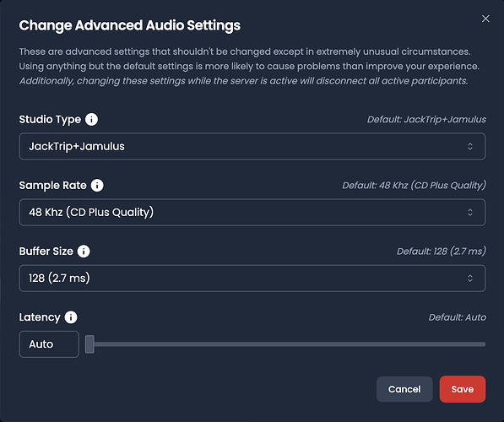Show Sample Rate info icon details
Viewport: 504px width, 422px height.
(97, 186)
